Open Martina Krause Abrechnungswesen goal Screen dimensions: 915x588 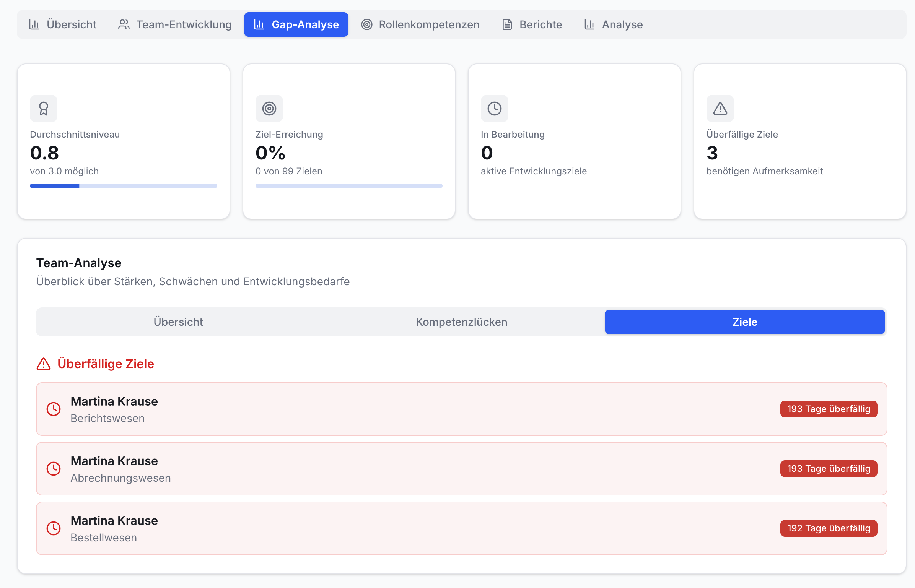[462, 469]
